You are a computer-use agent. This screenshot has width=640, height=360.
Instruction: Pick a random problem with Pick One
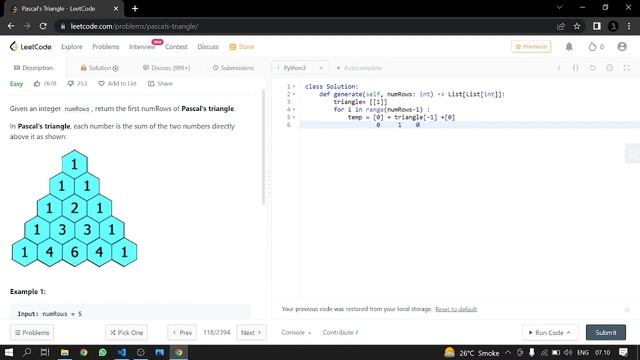coord(127,333)
